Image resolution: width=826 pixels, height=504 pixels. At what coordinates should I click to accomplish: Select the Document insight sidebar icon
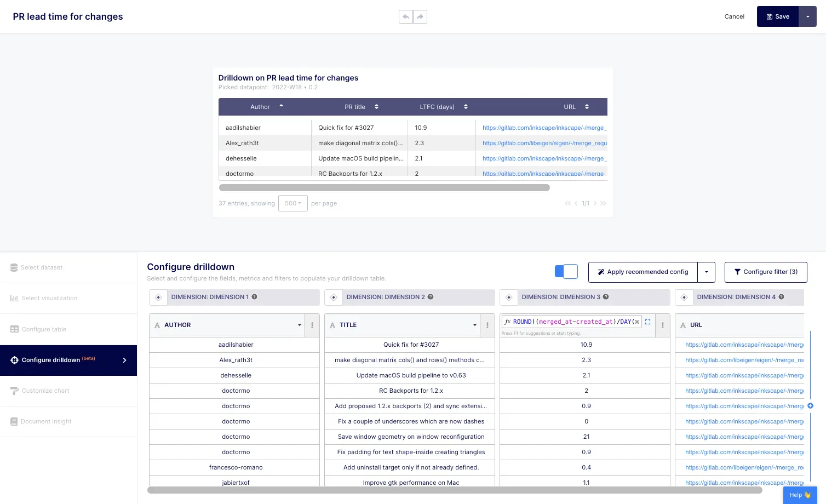pos(14,421)
